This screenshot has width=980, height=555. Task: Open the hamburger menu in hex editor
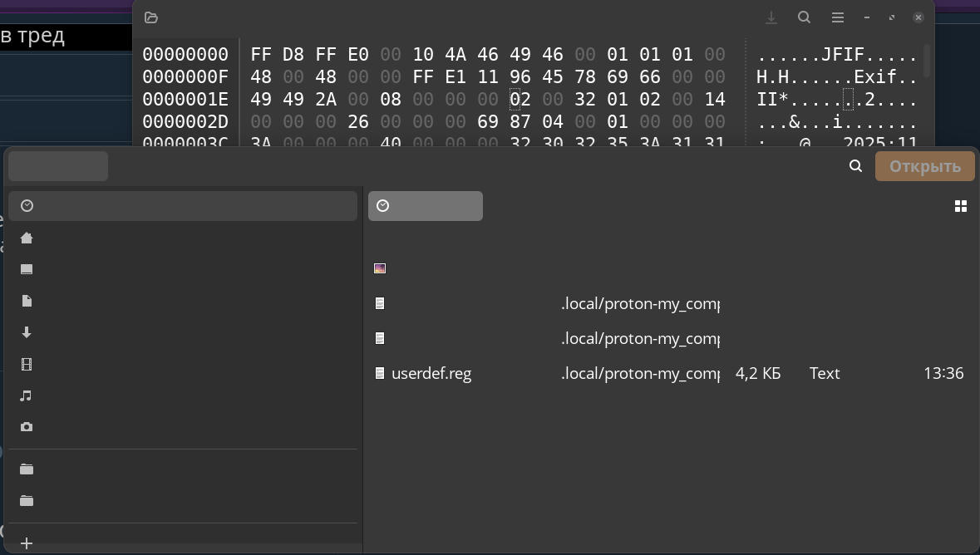837,17
